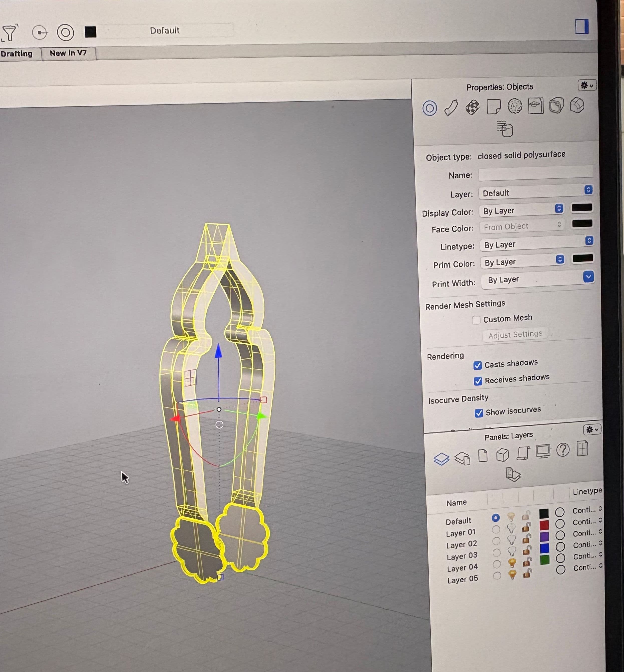Open the Layers panel gear menu

pos(592,430)
